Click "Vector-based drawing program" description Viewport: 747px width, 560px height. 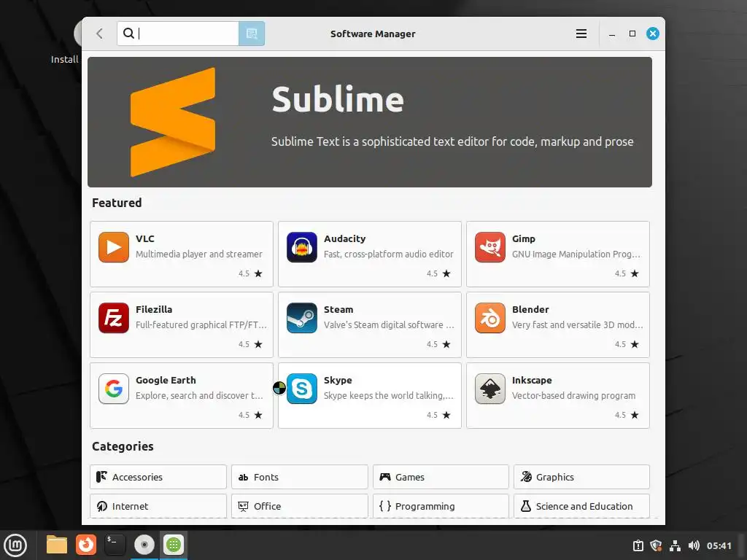tap(573, 396)
